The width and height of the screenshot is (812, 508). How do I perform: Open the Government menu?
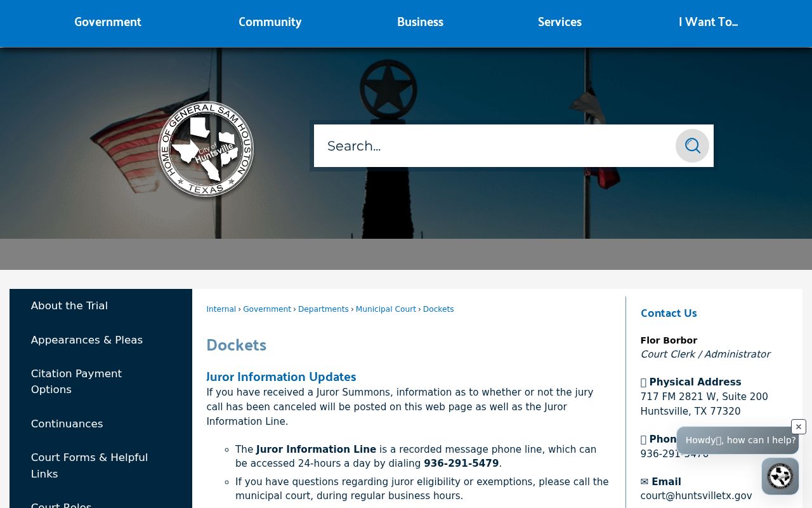(108, 22)
